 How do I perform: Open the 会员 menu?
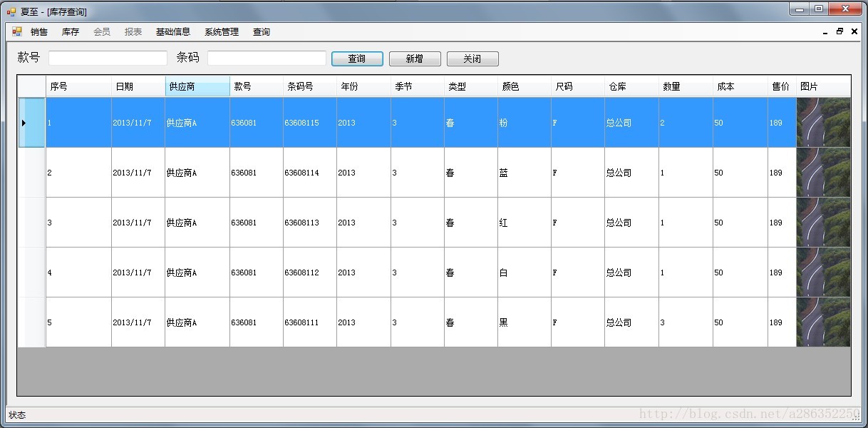click(102, 32)
